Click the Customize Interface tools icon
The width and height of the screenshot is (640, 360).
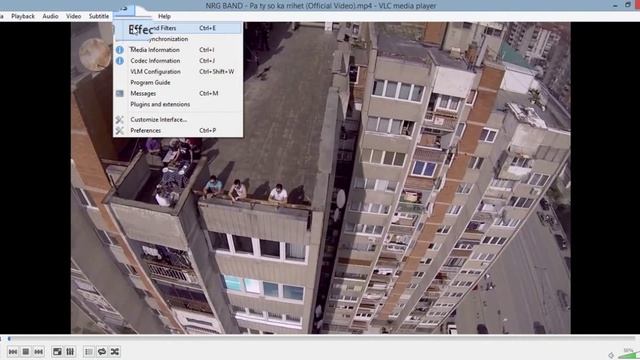coord(120,120)
